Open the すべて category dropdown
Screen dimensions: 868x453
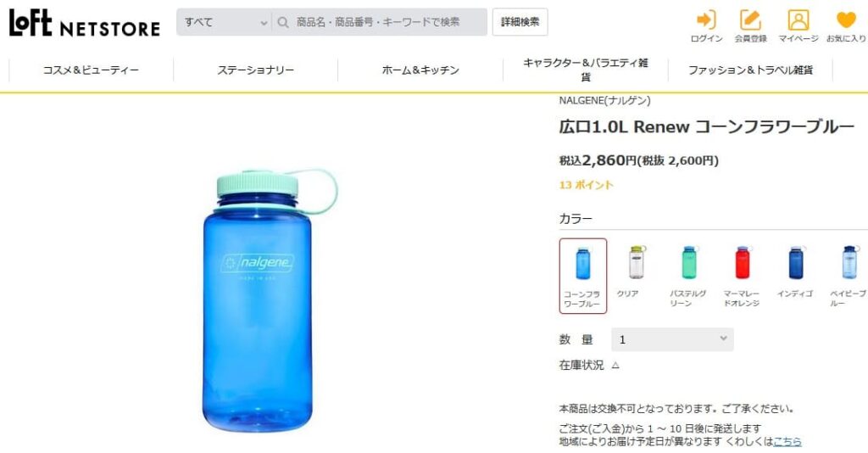click(x=224, y=22)
